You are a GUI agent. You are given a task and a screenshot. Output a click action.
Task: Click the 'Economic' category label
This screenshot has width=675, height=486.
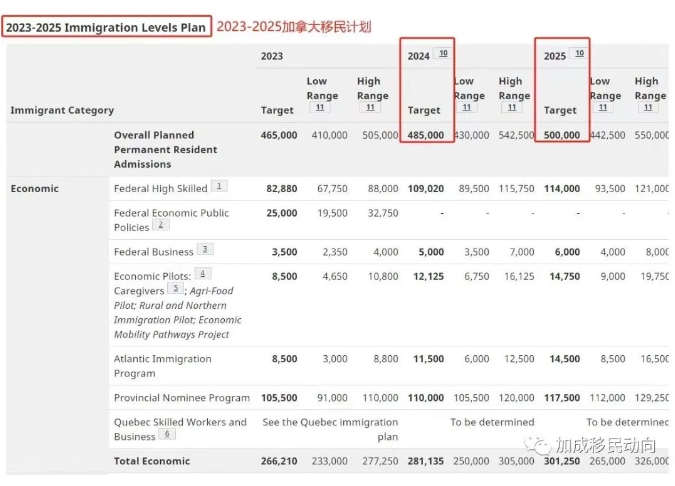point(34,189)
